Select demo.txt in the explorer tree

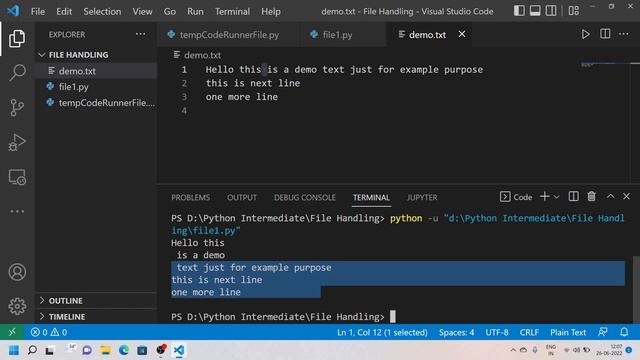[96, 71]
